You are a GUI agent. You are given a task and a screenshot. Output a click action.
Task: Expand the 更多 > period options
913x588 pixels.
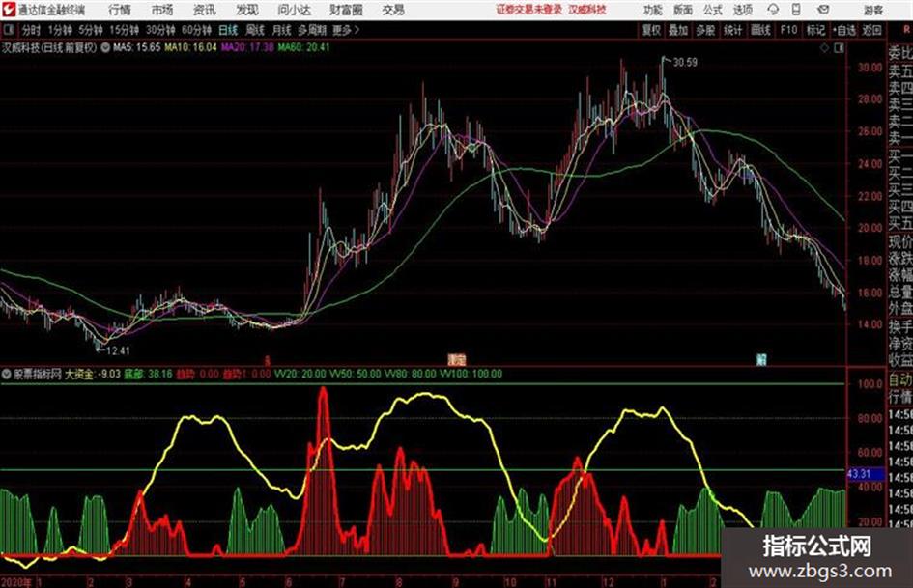346,30
